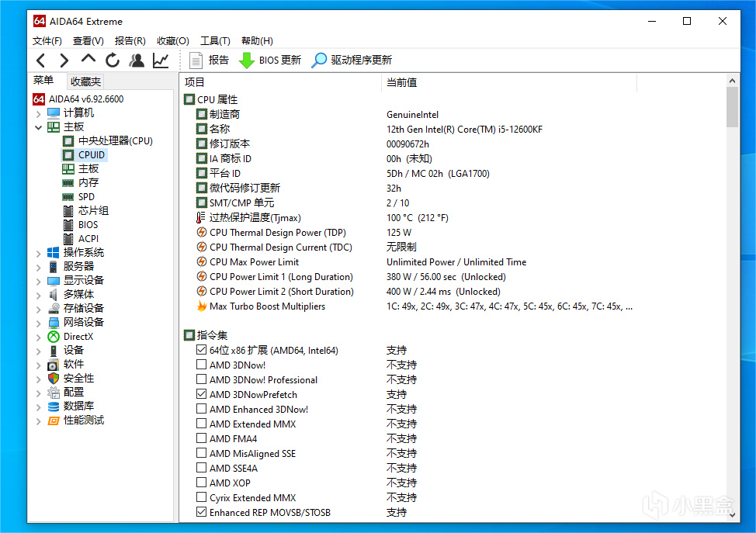Screen dimensions: 756x533
Task: Switch to the 菜单 tab
Action: [43, 81]
